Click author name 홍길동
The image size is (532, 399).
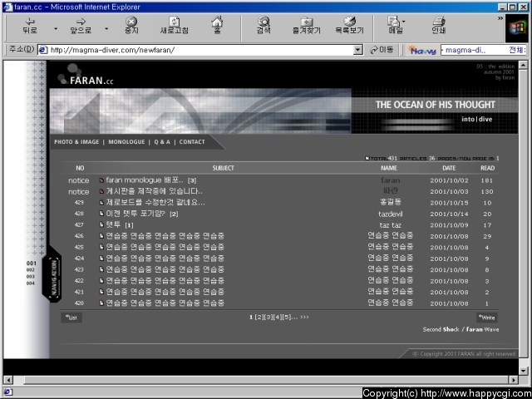[x=391, y=202]
